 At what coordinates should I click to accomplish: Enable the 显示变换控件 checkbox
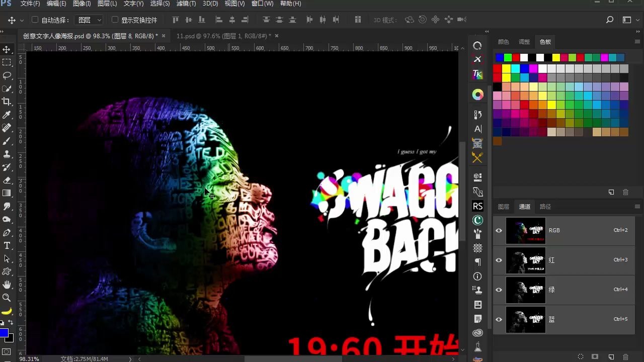[x=115, y=20]
